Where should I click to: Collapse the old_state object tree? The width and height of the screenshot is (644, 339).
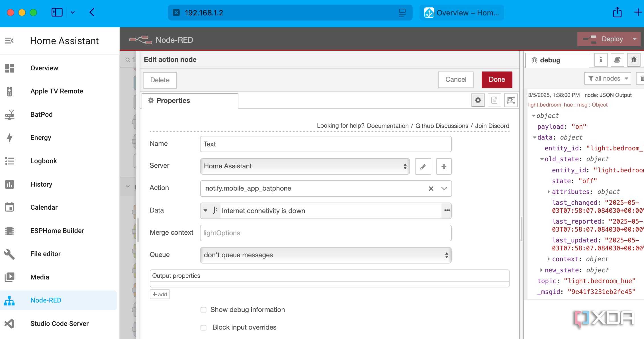pos(542,159)
